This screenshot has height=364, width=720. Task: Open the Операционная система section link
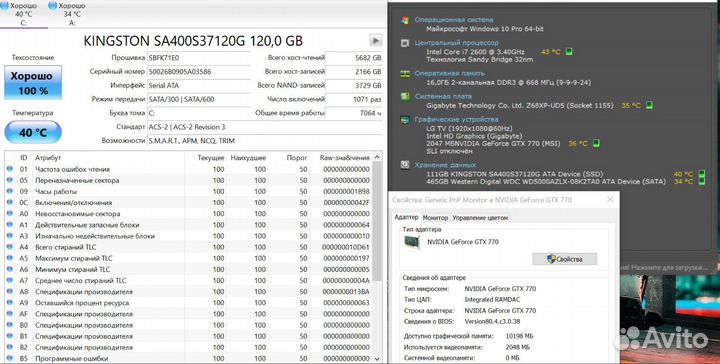[454, 20]
